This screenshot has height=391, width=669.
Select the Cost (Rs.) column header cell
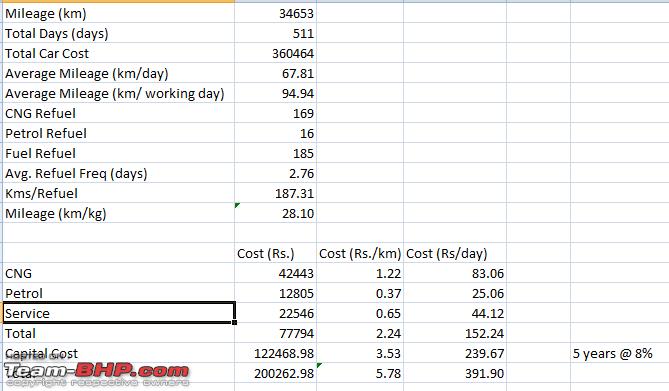tap(276, 253)
